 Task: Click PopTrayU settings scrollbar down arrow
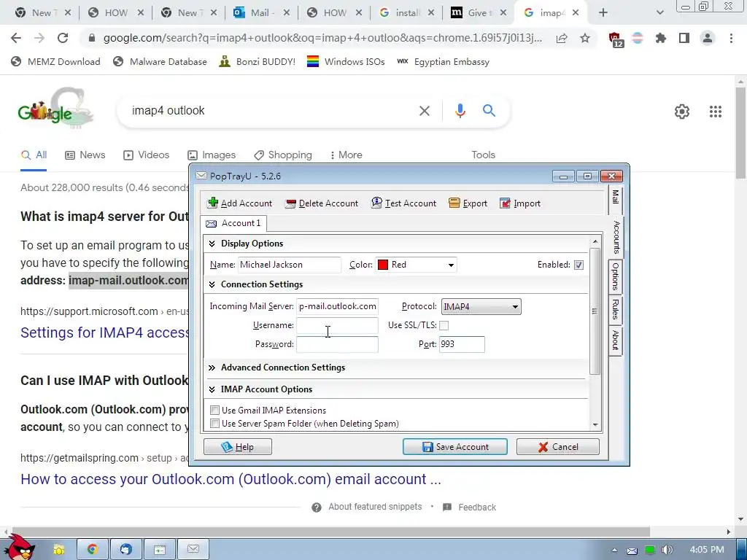click(x=595, y=425)
